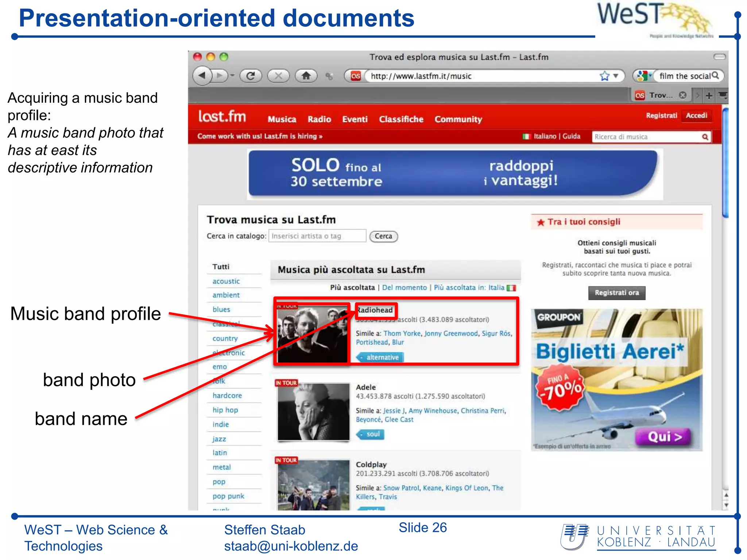
Task: Click the Cerca button
Action: (383, 236)
